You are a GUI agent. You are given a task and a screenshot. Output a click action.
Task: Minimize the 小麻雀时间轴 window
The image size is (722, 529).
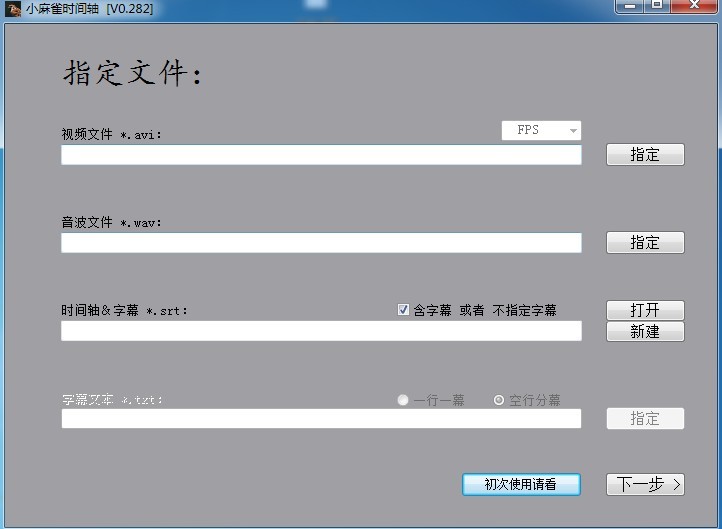click(630, 6)
